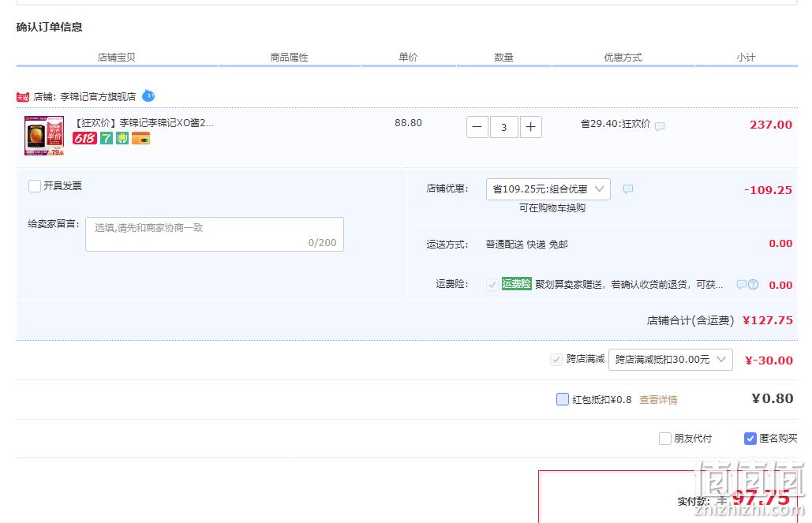Click the 普通配送 快递 免邮 shipping text

526,245
